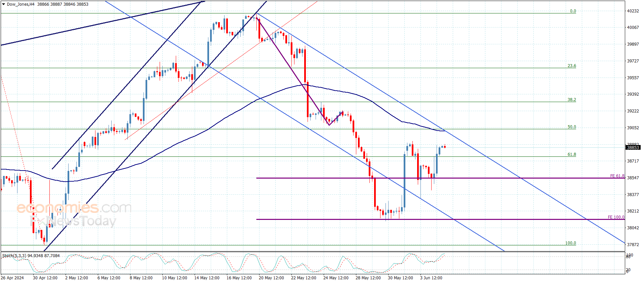Select the 100.0 Fibonacci level label
This screenshot has width=644, height=282.
(570, 243)
